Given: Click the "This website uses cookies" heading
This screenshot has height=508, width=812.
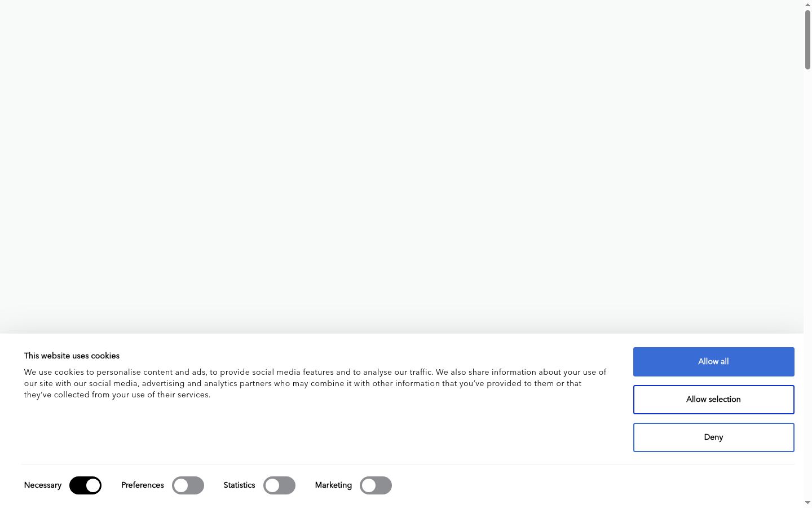Looking at the screenshot, I should click(72, 356).
